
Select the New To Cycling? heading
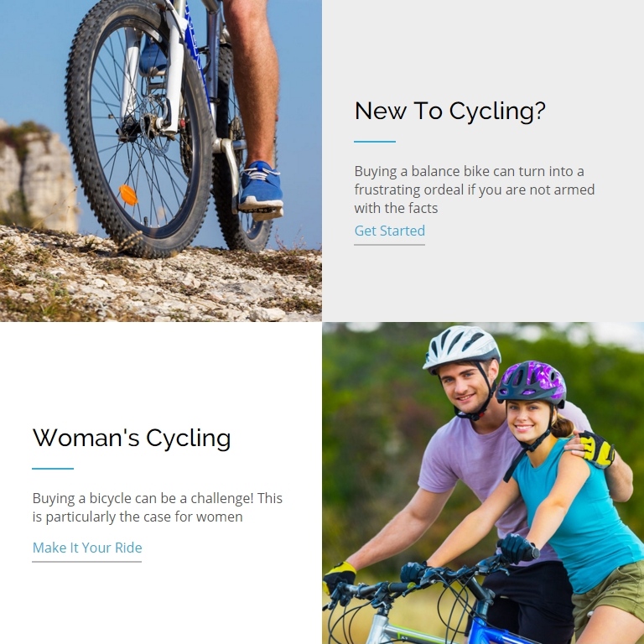pos(450,111)
